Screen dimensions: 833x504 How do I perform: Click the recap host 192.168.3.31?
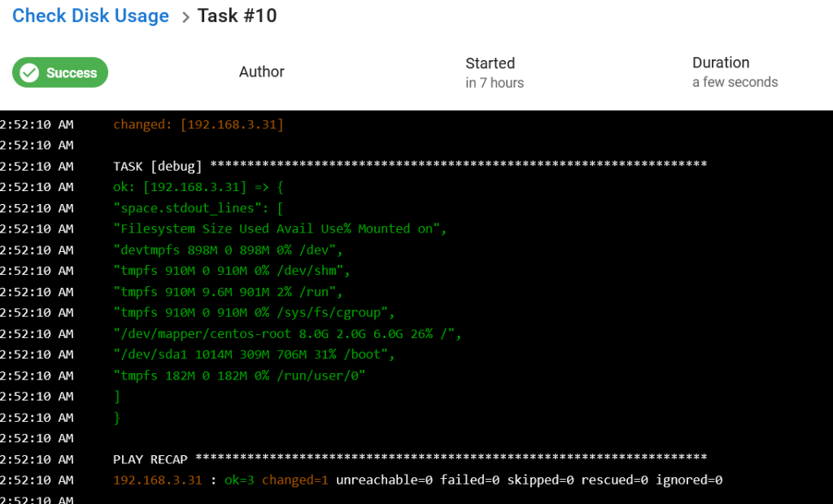click(x=157, y=480)
